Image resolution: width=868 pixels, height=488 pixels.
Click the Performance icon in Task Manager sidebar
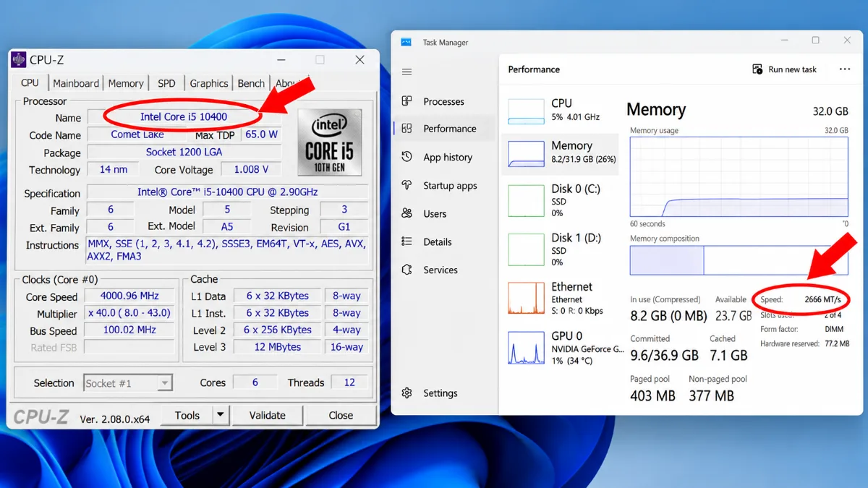[407, 129]
